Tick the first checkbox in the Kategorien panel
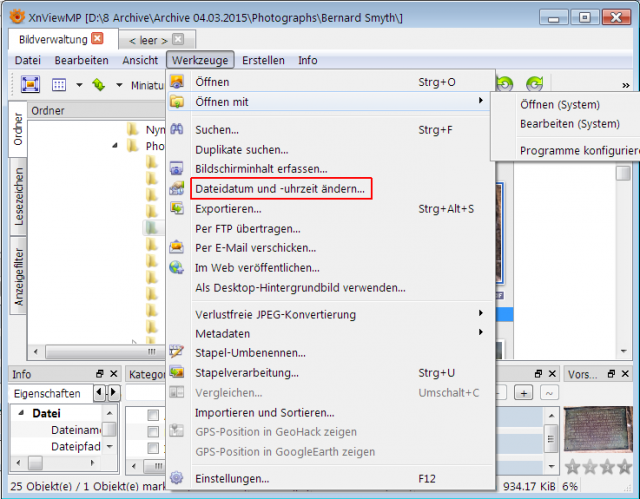The image size is (640, 499). click(153, 415)
